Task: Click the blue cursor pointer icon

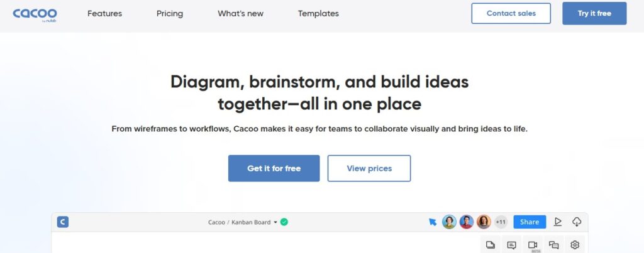Action: point(433,222)
